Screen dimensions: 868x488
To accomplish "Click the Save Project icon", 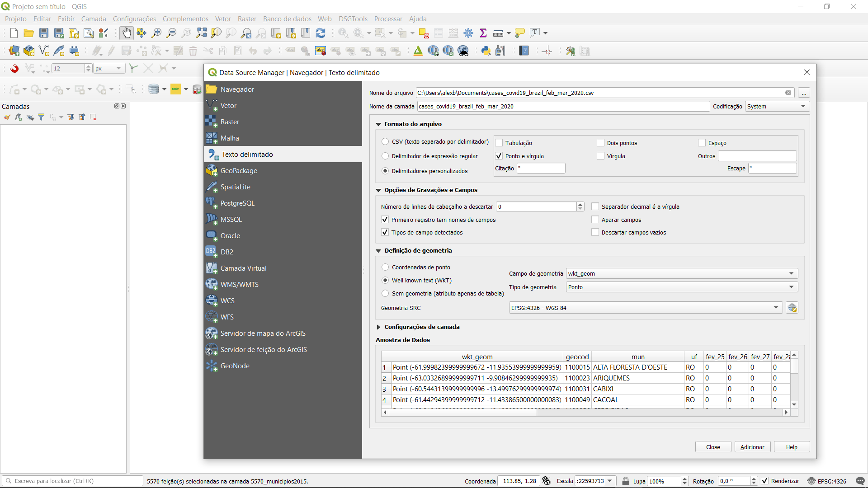I will (44, 33).
